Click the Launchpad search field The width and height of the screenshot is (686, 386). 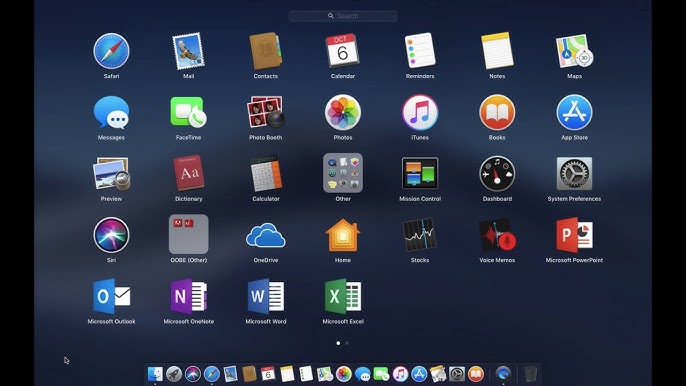point(343,16)
